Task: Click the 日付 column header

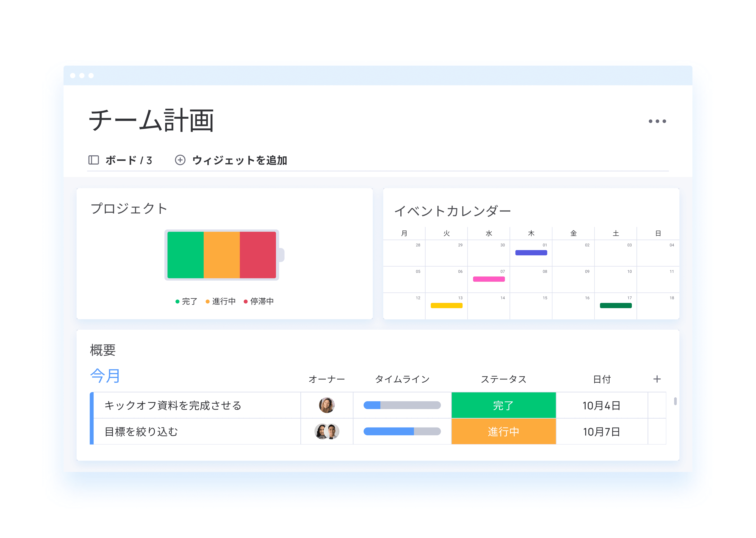Action: (602, 379)
